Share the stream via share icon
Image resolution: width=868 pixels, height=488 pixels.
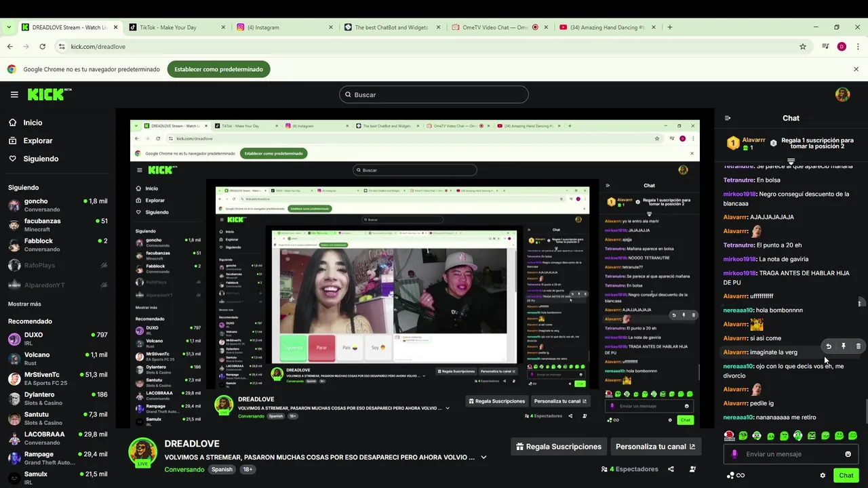coord(671,469)
